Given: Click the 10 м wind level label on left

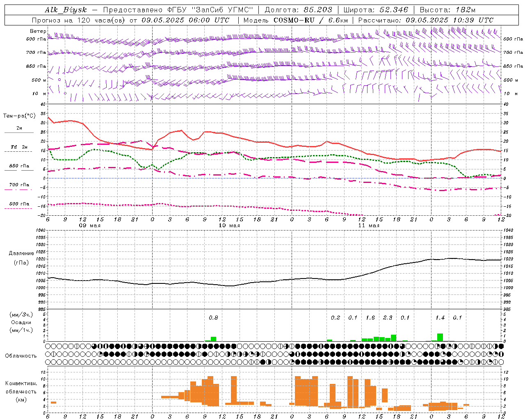Looking at the screenshot, I should [x=39, y=94].
